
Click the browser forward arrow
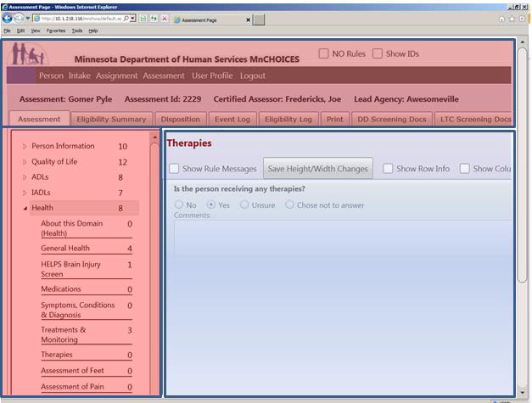pyautogui.click(x=19, y=19)
